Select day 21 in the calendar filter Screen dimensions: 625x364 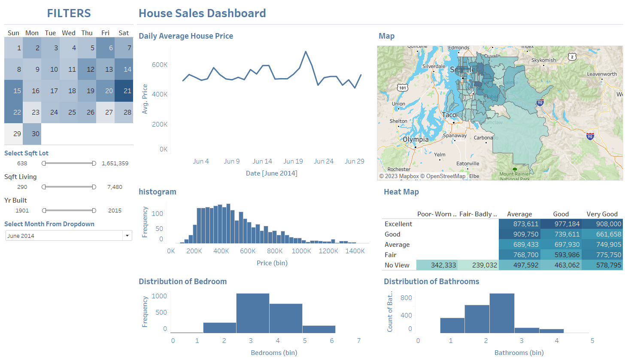(124, 91)
